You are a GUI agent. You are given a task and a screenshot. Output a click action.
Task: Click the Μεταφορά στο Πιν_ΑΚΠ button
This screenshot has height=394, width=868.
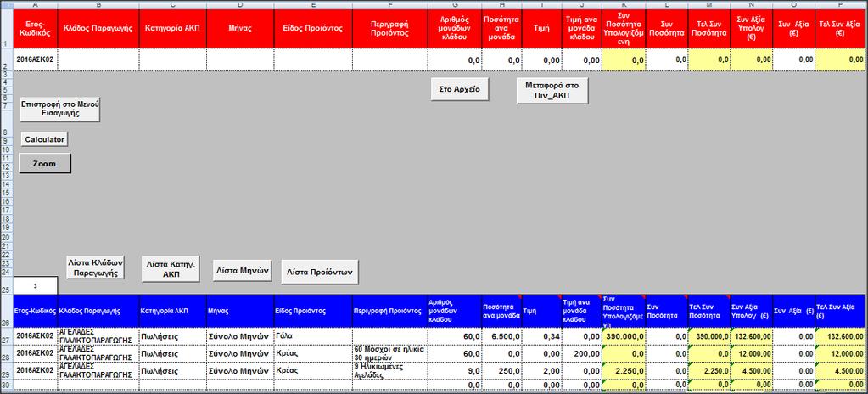(552, 91)
